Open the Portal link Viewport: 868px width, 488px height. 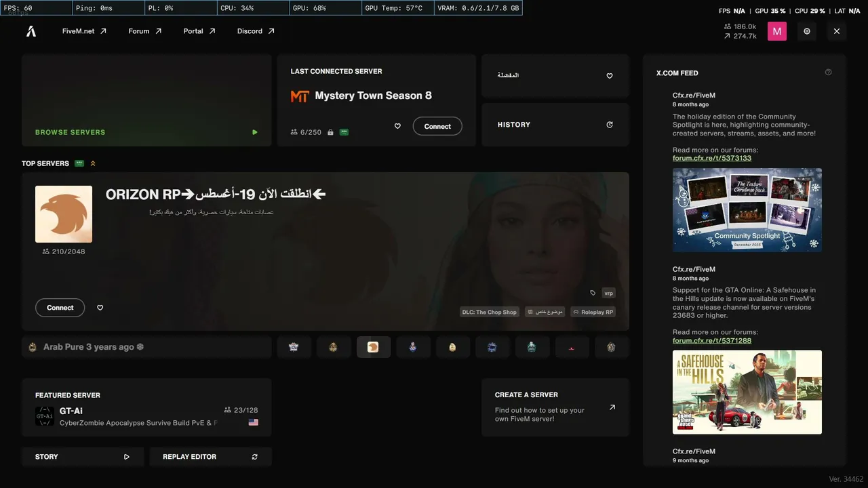pyautogui.click(x=199, y=31)
